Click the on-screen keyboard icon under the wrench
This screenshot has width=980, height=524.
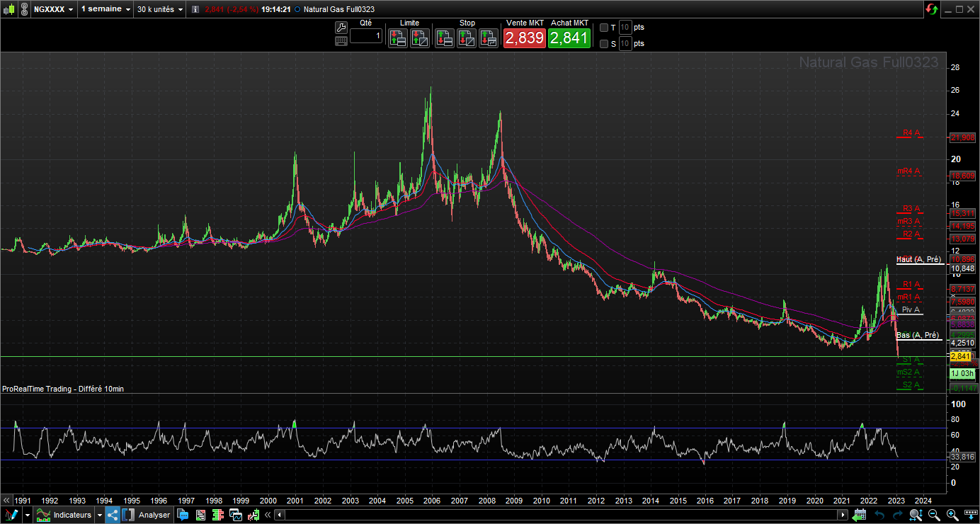click(x=341, y=41)
